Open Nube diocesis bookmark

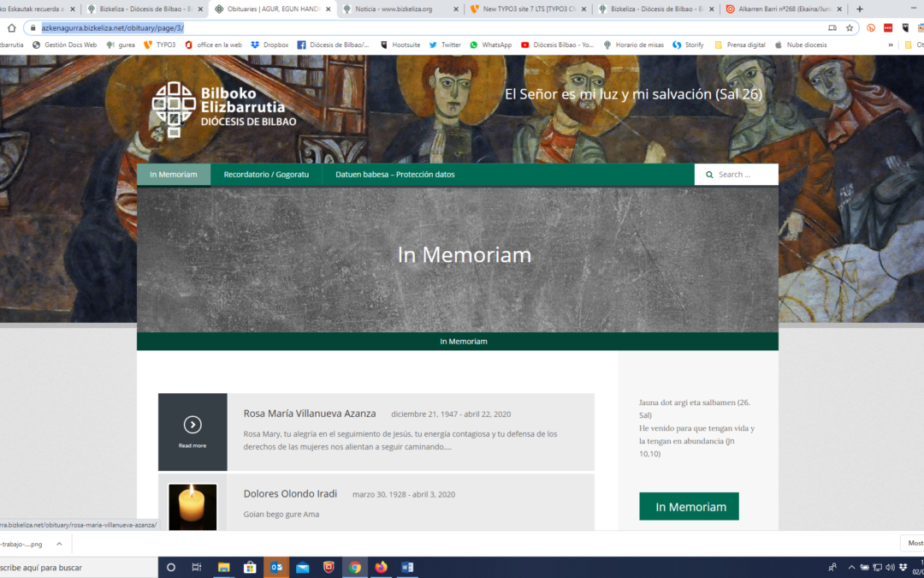801,45
